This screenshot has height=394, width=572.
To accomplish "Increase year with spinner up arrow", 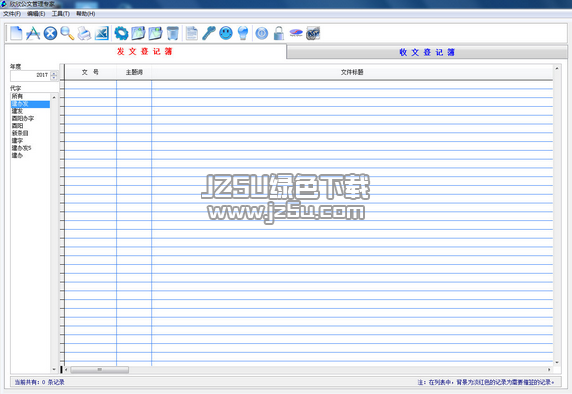I will (x=54, y=73).
